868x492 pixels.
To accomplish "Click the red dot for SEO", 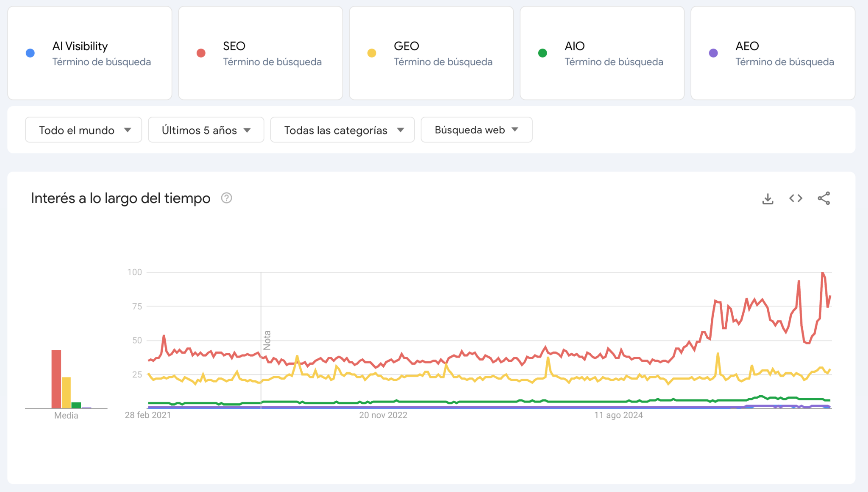I will point(201,53).
